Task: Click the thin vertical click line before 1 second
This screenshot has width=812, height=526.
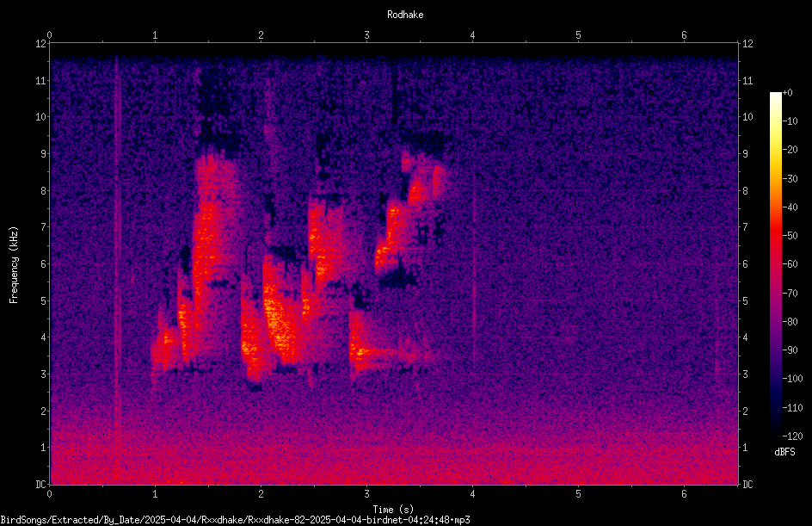Action: tap(116, 269)
